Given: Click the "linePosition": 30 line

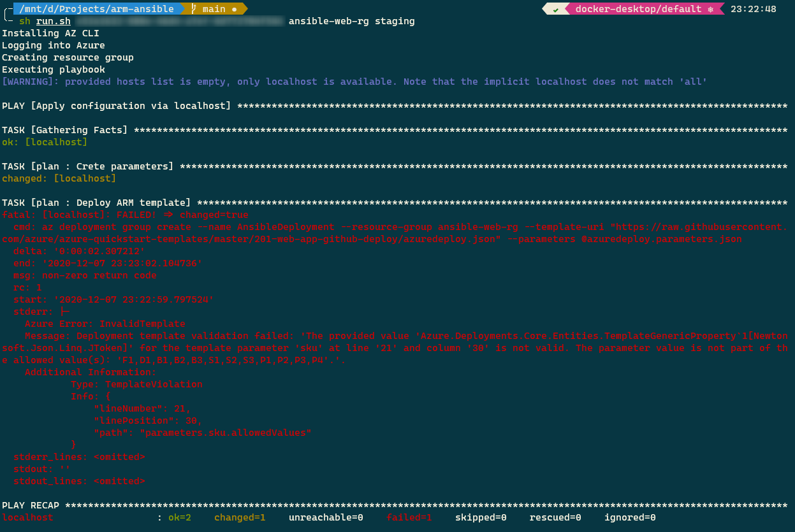Looking at the screenshot, I should [148, 421].
